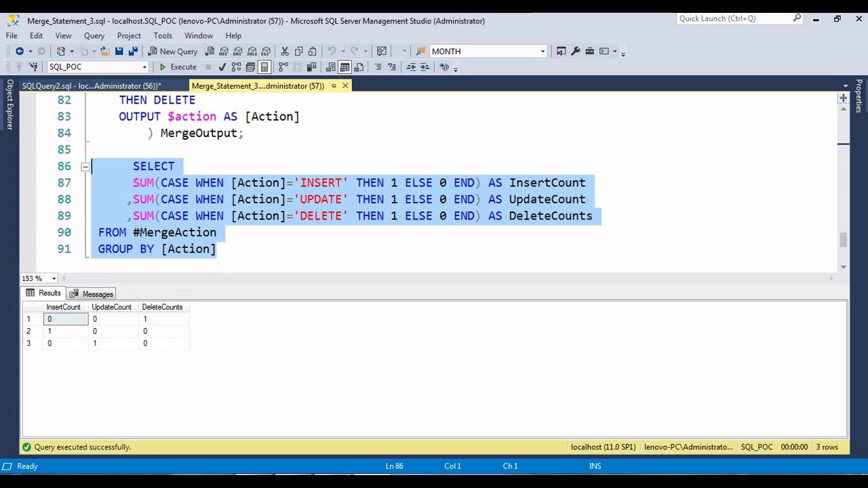Click the Copy icon in toolbar

tap(298, 51)
